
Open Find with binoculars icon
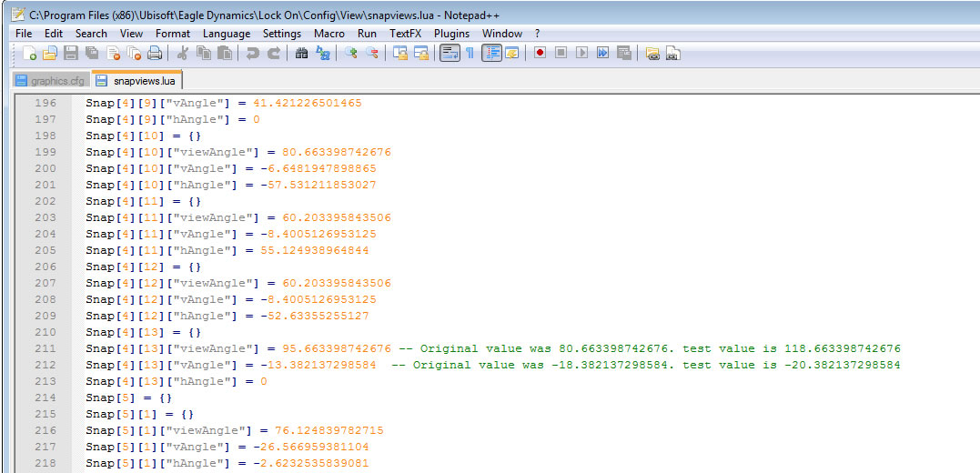pyautogui.click(x=301, y=53)
